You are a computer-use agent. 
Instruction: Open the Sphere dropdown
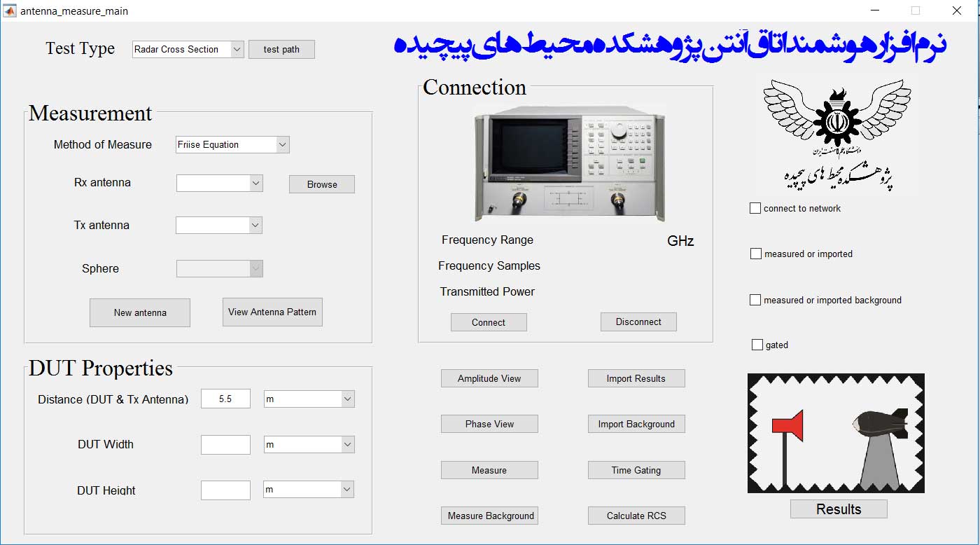pos(219,268)
